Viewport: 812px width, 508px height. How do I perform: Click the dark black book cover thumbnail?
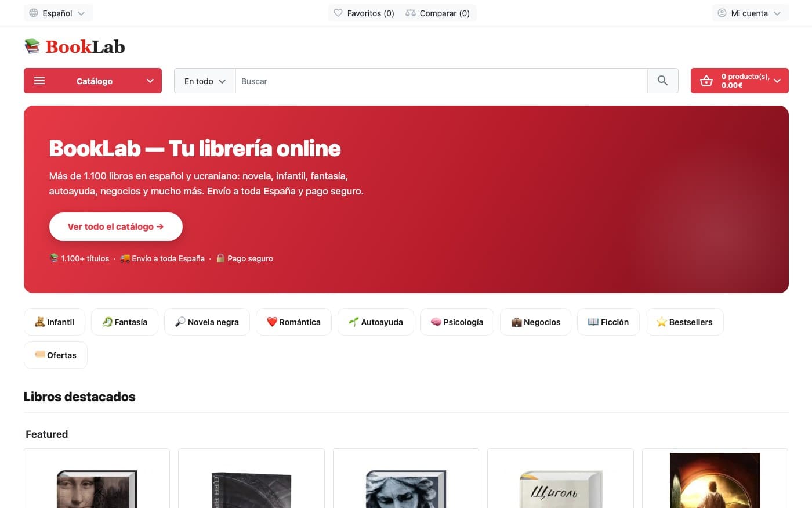(x=251, y=490)
